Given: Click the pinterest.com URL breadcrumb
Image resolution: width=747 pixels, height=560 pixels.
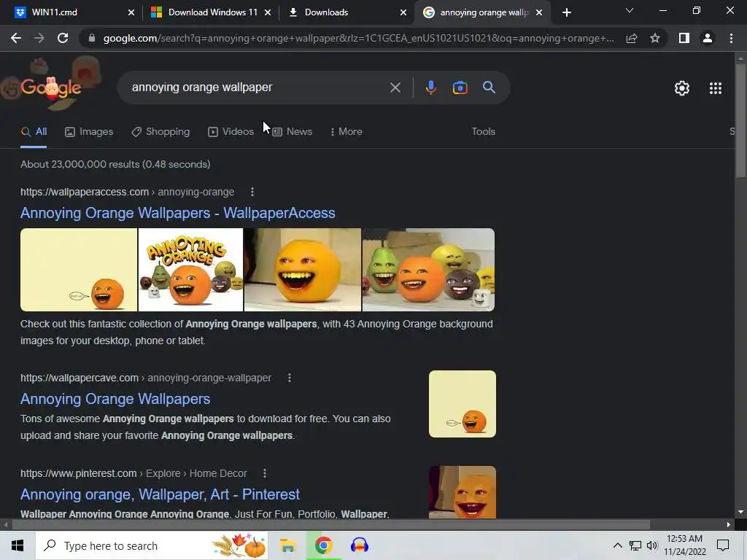Looking at the screenshot, I should click(133, 473).
